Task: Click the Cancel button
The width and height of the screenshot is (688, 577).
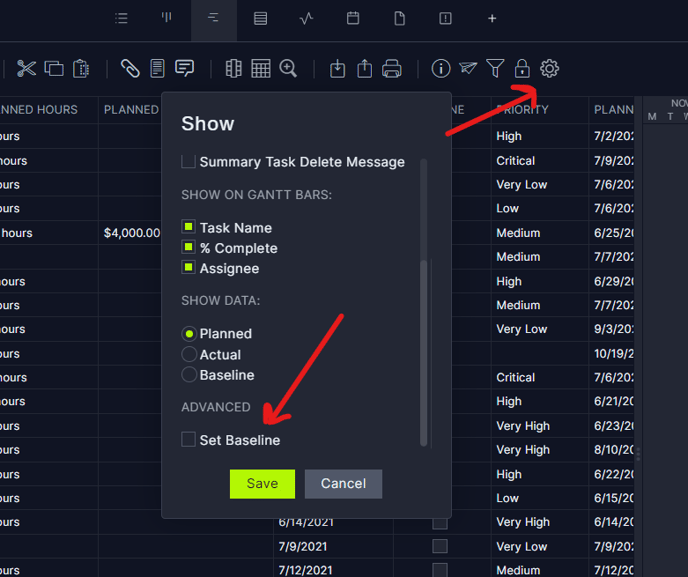Action: [343, 484]
